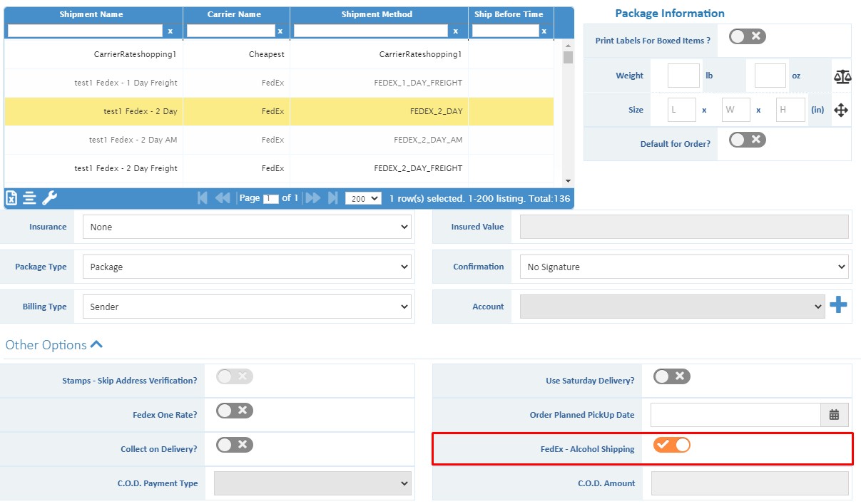
Task: Click the weight lb input field
Action: 683,76
